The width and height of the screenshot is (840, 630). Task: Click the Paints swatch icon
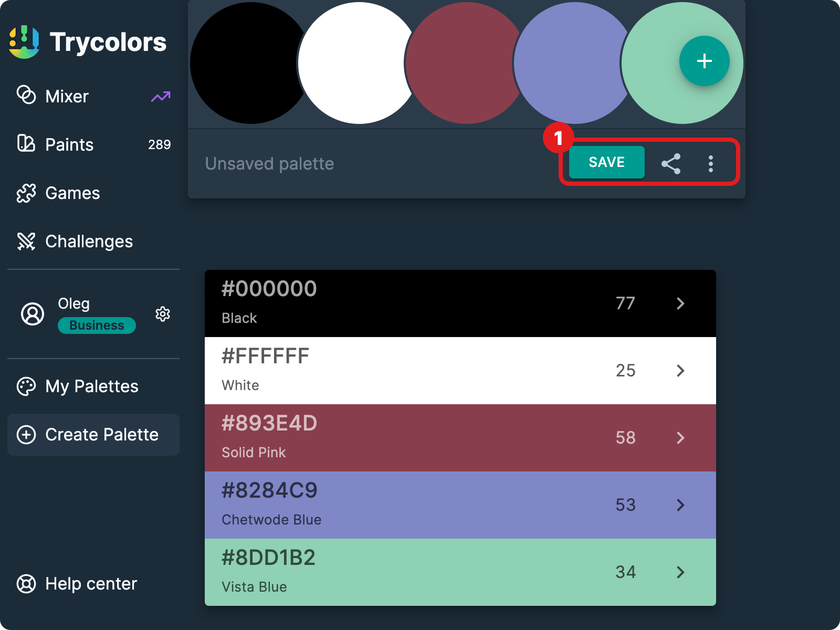[26, 143]
